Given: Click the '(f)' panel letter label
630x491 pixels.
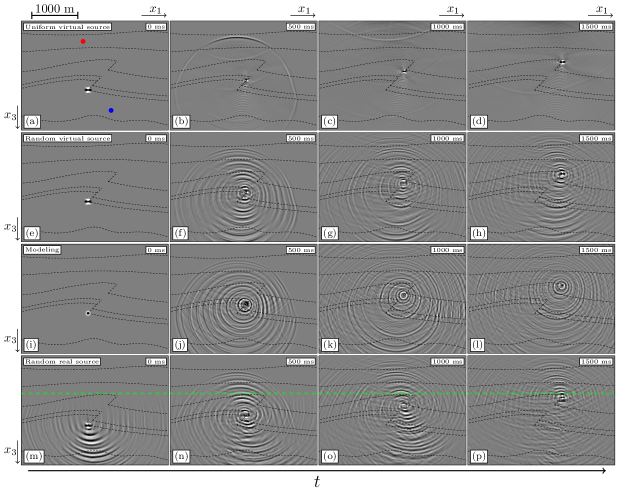Looking at the screenshot, I should point(182,233).
